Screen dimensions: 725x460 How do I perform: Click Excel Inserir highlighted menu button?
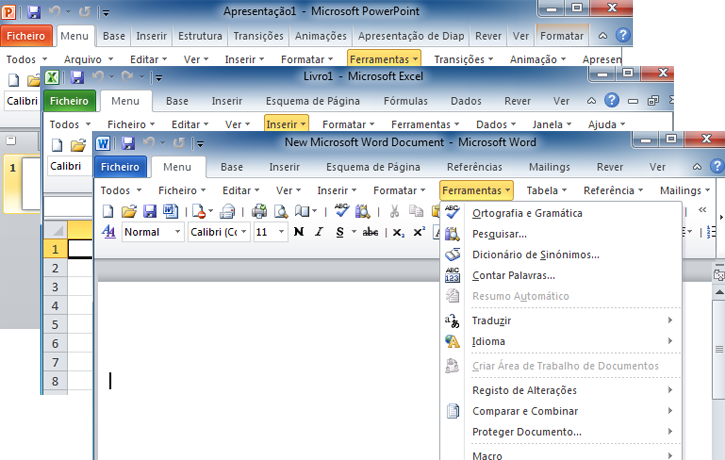click(x=286, y=124)
